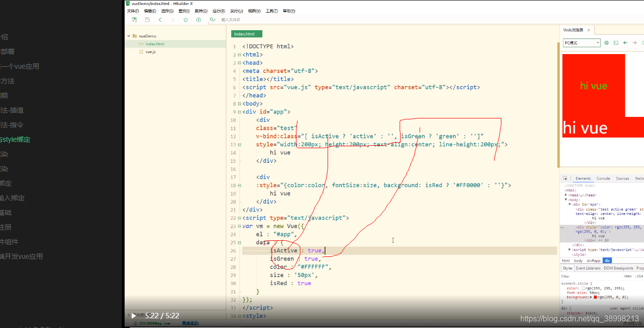
Task: Open the 跳转(G) menu
Action: [x=201, y=11]
